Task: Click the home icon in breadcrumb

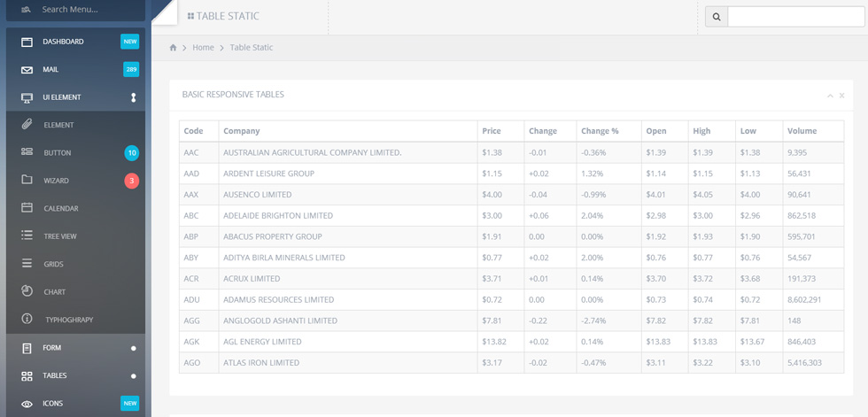Action: [x=173, y=48]
